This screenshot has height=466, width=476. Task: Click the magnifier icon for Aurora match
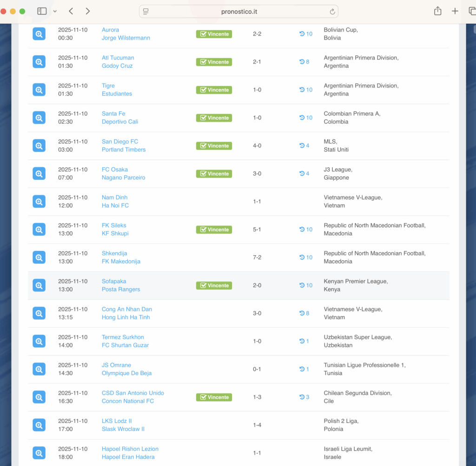click(39, 34)
